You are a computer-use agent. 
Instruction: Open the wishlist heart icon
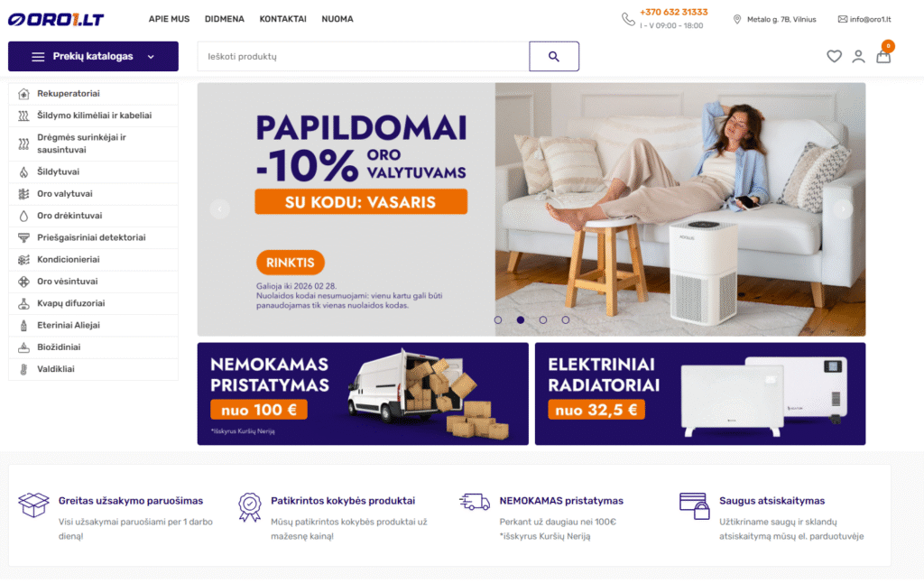point(834,56)
